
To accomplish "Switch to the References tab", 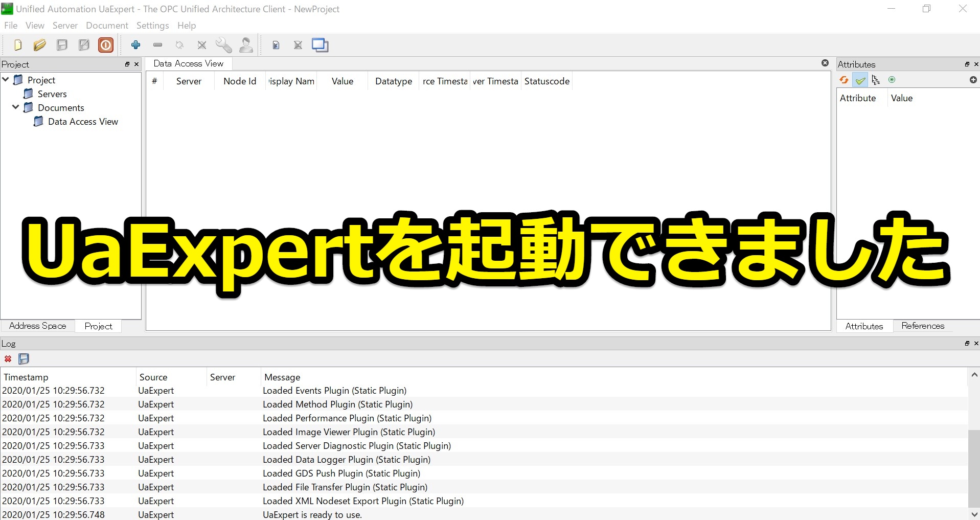I will click(x=922, y=326).
